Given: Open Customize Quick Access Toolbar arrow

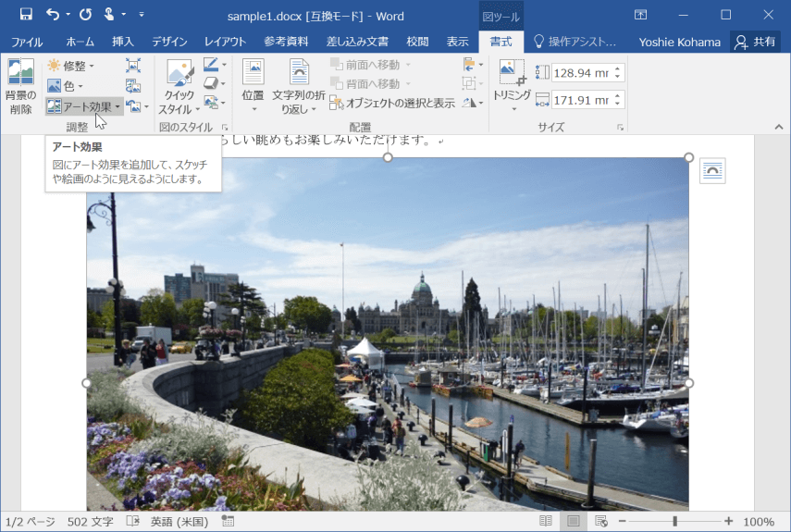Looking at the screenshot, I should point(142,15).
